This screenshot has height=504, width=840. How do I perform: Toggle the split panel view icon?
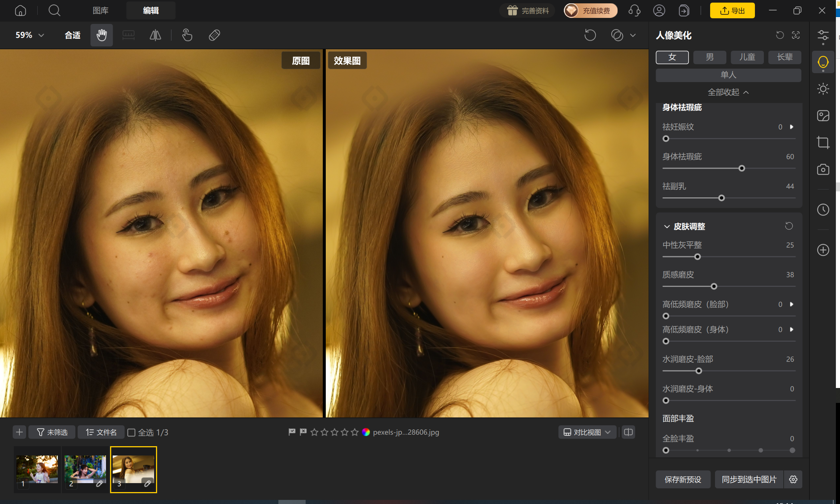pyautogui.click(x=628, y=432)
